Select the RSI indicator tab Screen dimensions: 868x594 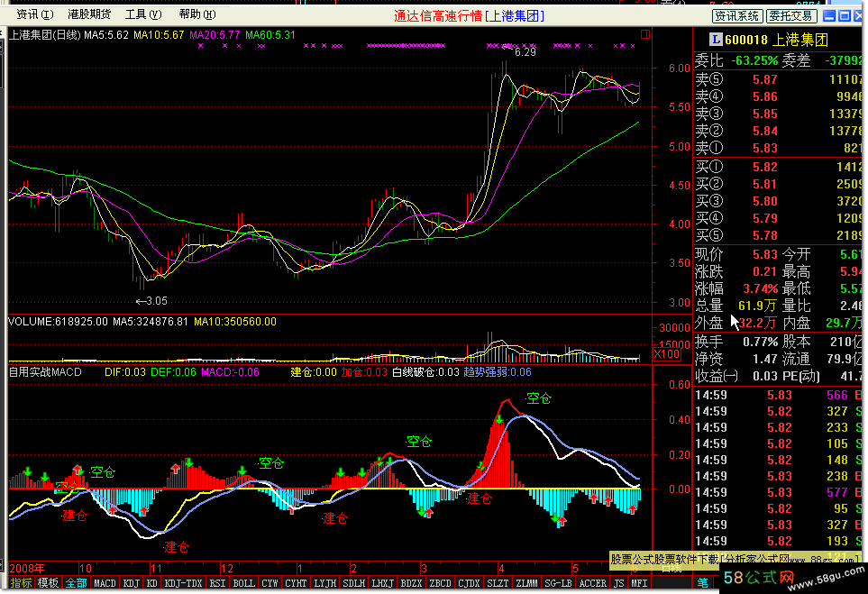pos(217,583)
